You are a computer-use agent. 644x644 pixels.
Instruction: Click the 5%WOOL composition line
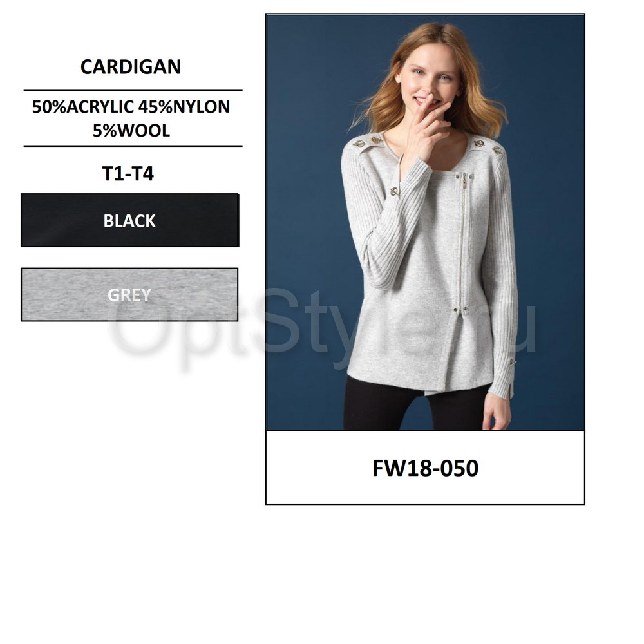pos(131,131)
